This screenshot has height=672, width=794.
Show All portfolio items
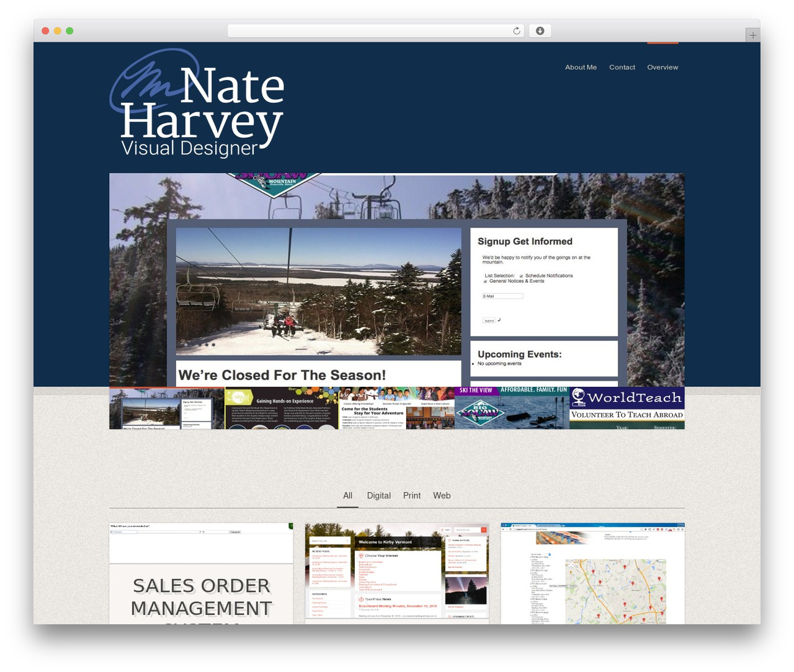[x=347, y=495]
